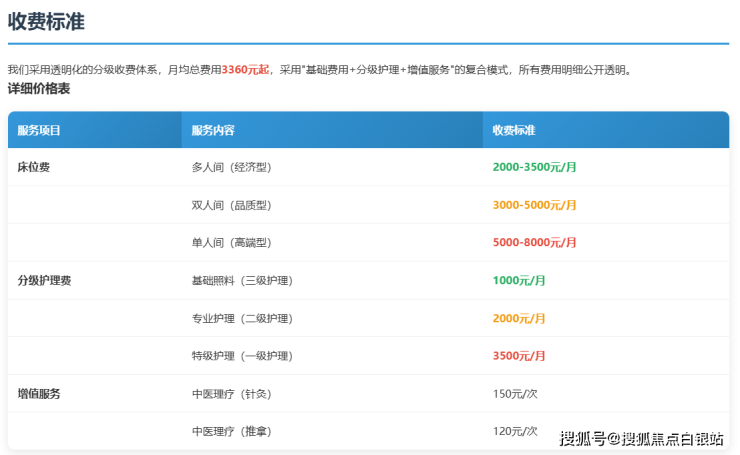This screenshot has width=740, height=455.
Task: Select the 分级护理费 row label
Action: click(x=44, y=281)
